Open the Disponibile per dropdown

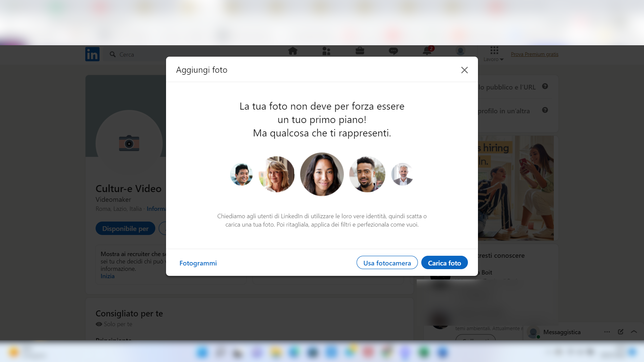click(x=125, y=228)
